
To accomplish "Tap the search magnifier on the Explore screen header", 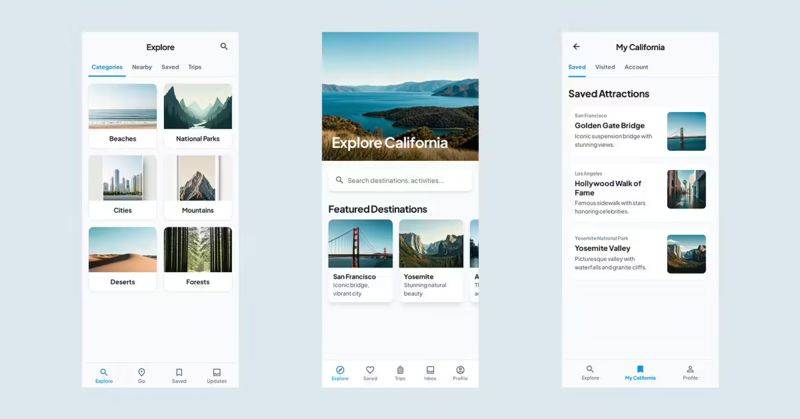I will pyautogui.click(x=224, y=46).
